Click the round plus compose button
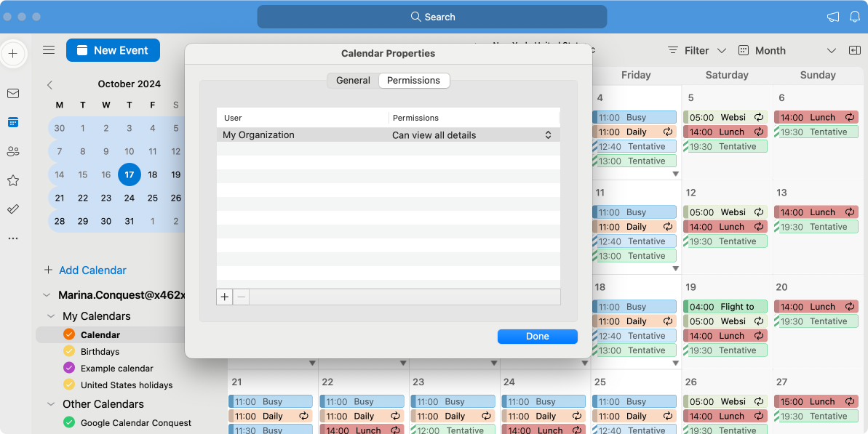 pyautogui.click(x=13, y=54)
